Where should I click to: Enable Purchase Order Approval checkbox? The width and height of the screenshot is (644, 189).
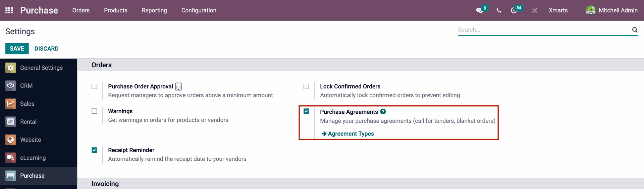pos(94,86)
